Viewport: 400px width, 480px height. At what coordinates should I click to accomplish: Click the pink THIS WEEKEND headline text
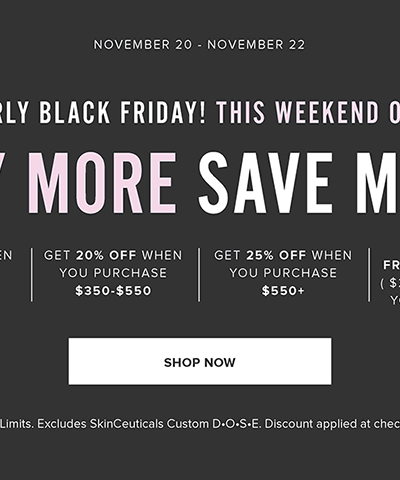pyautogui.click(x=297, y=112)
